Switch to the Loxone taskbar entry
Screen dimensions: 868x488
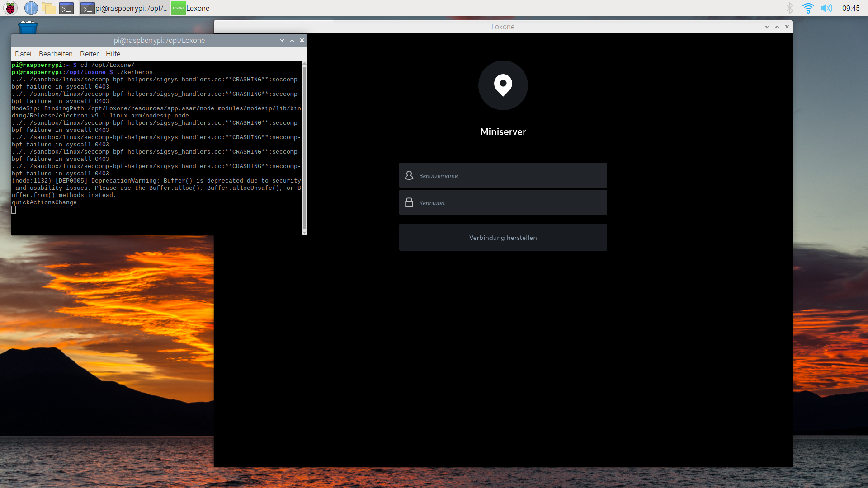pos(191,8)
